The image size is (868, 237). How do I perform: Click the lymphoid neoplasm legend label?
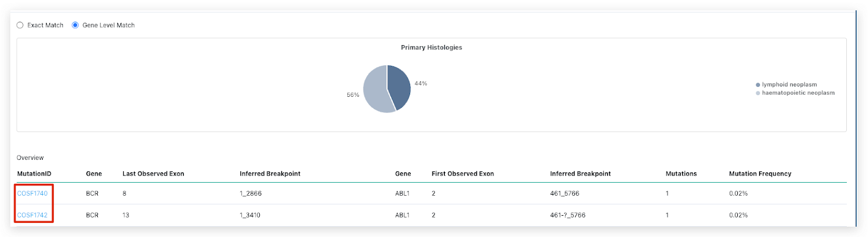coord(789,85)
